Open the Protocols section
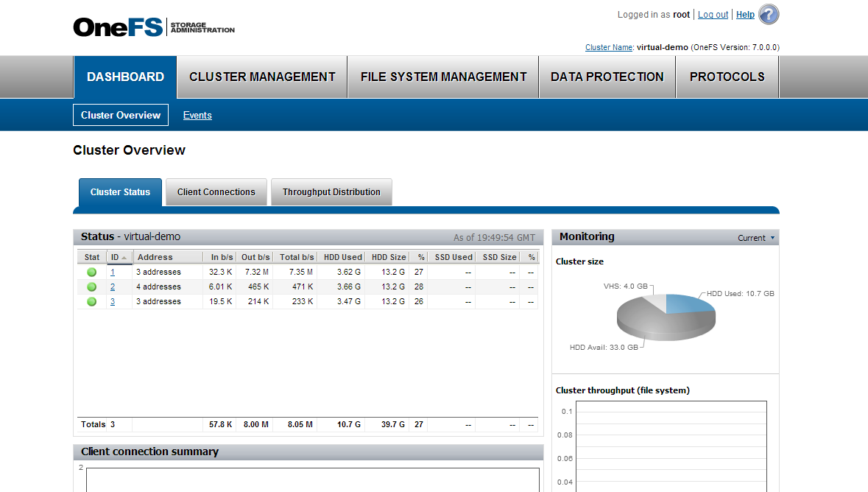Viewport: 868px width, 492px height. (727, 77)
